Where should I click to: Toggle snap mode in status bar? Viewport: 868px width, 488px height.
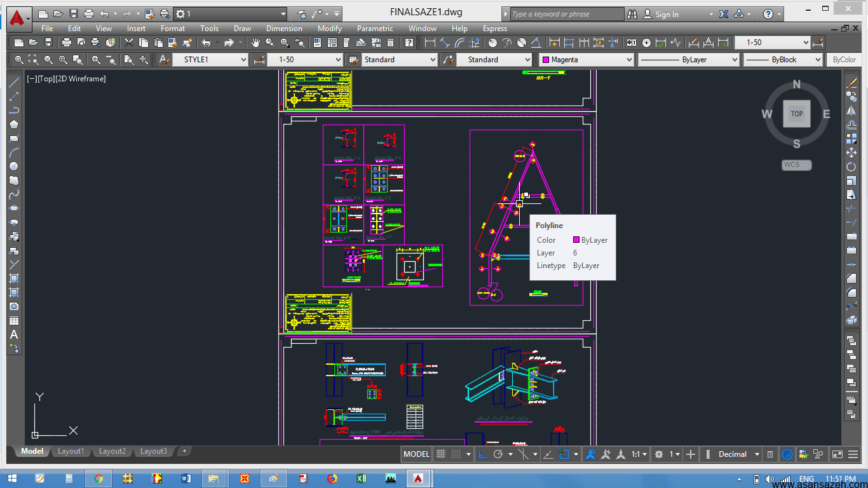tap(456, 454)
